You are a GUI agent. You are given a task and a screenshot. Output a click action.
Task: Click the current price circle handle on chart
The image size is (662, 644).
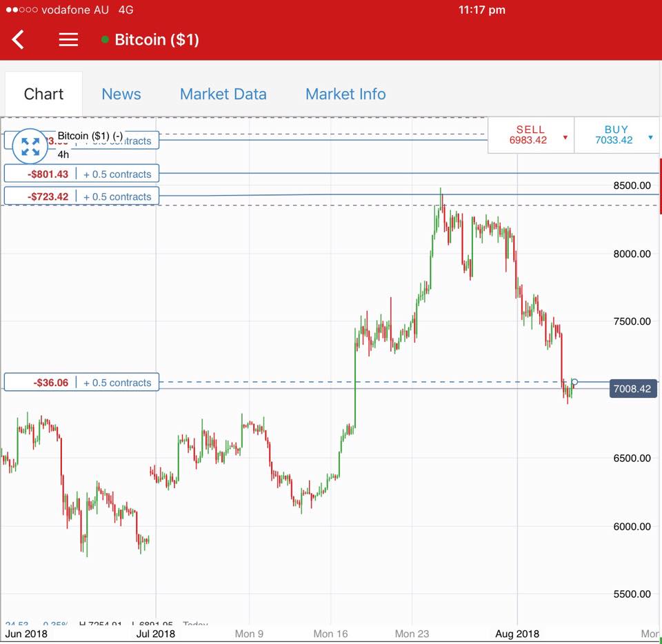574,382
